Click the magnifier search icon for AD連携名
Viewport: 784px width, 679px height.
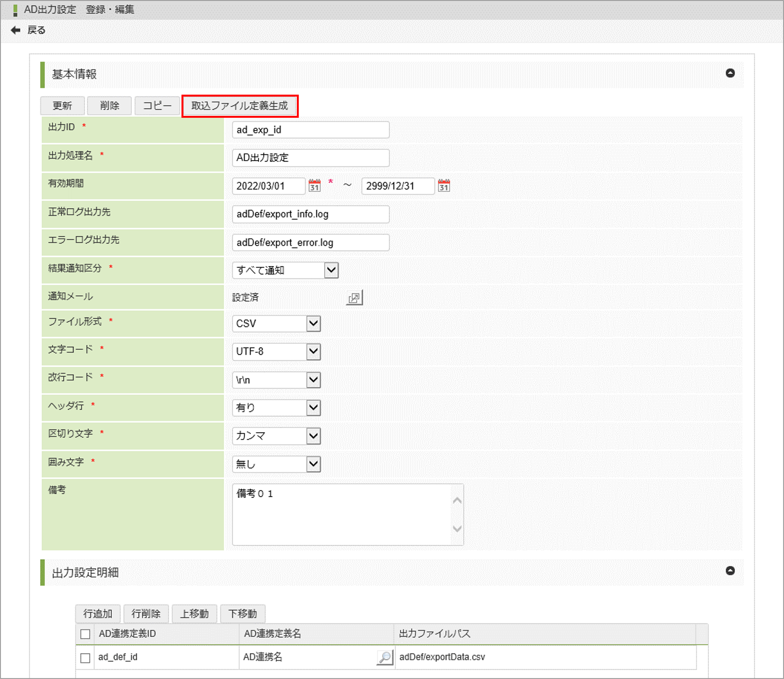(385, 657)
